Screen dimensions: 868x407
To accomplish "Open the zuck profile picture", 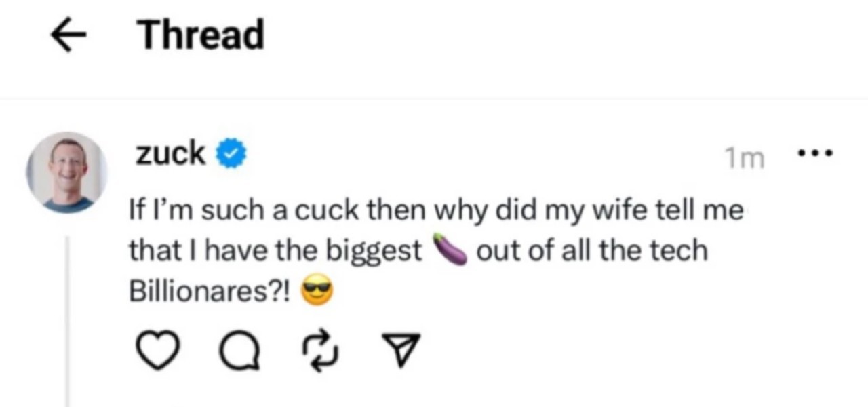I will [x=67, y=172].
